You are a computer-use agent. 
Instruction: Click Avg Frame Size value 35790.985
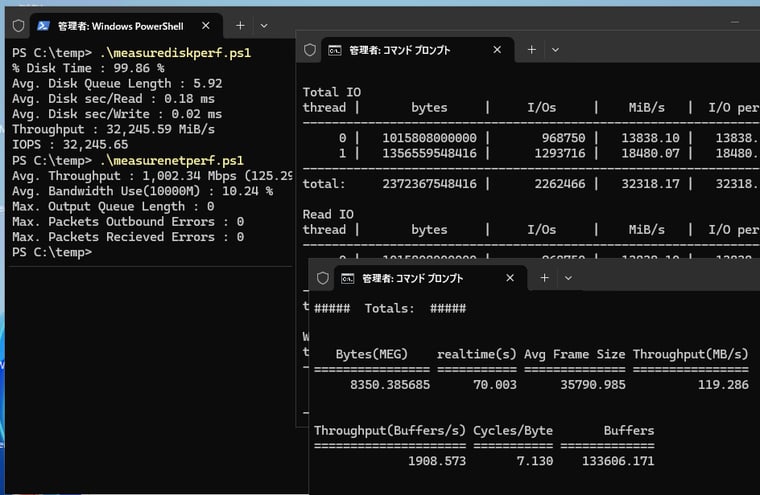(x=593, y=385)
